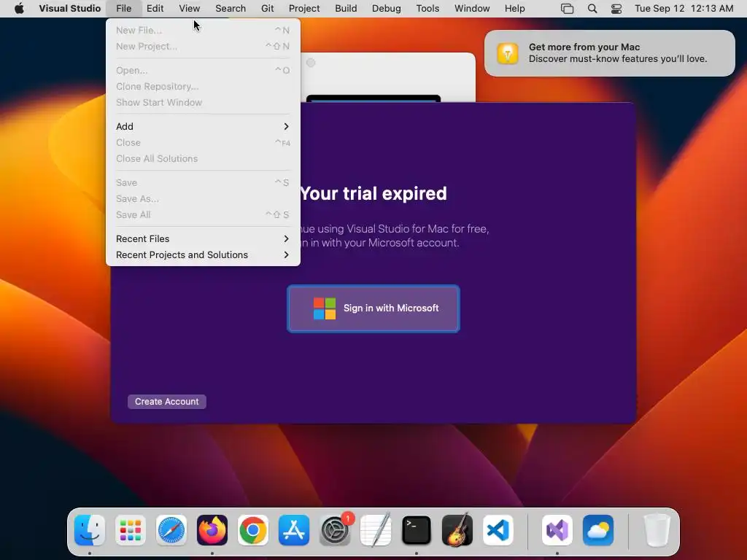
Task: Click Sign in with Microsoft
Action: click(x=373, y=308)
